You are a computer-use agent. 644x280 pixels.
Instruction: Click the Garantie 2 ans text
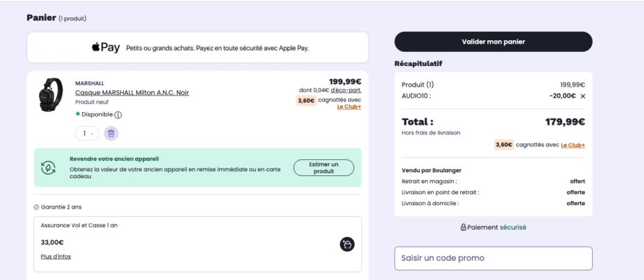point(61,207)
